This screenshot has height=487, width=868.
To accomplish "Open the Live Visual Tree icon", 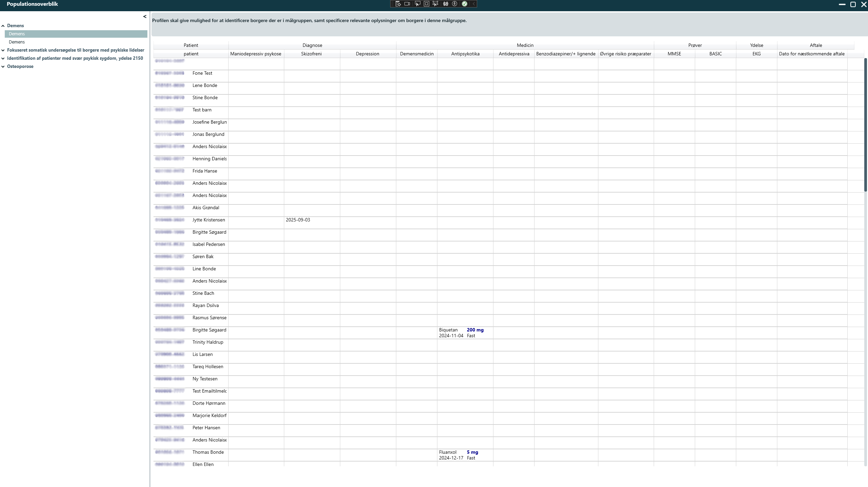I will (x=398, y=4).
